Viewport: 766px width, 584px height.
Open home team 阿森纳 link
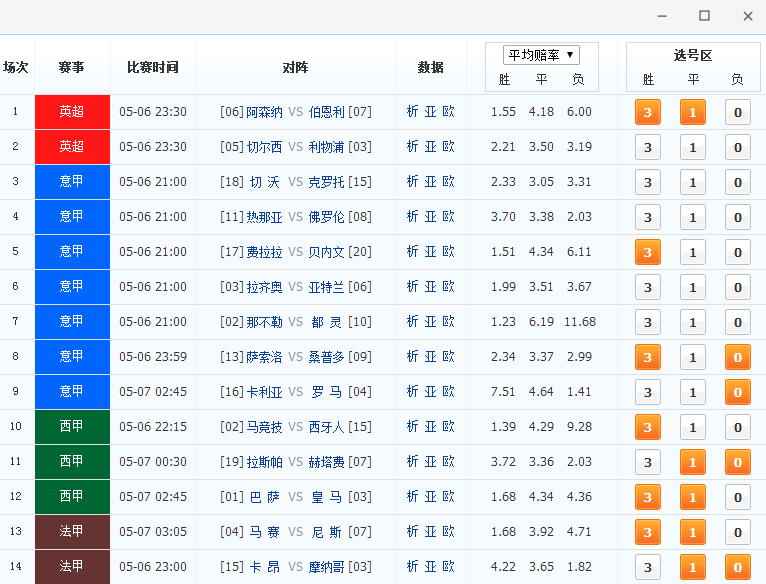(264, 112)
